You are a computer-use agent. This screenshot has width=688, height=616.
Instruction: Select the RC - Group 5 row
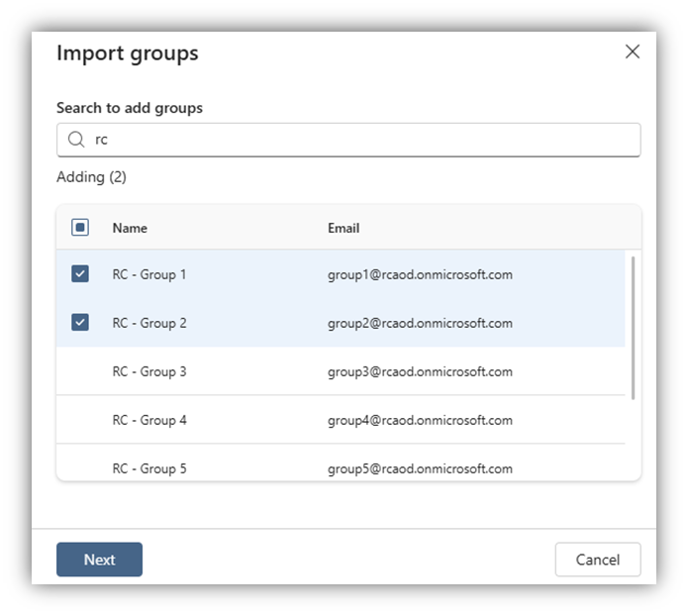point(341,462)
